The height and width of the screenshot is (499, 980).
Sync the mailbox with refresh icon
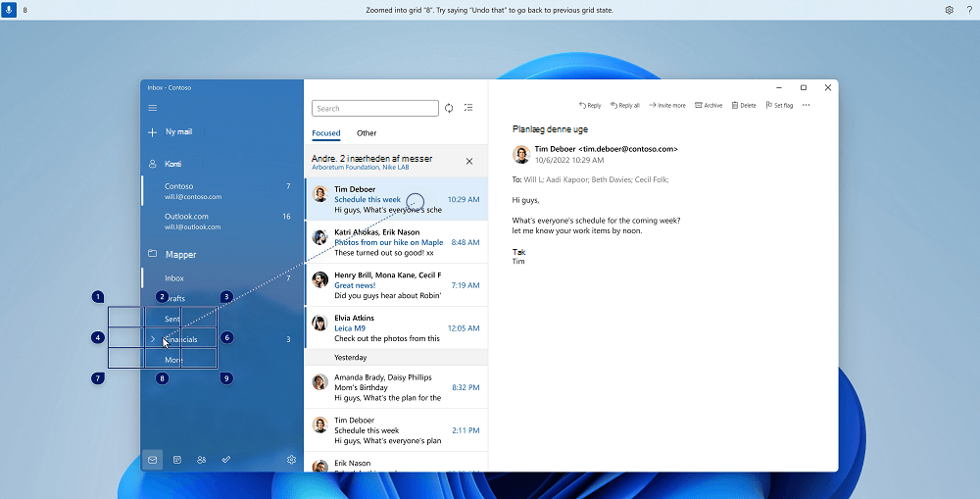449,108
